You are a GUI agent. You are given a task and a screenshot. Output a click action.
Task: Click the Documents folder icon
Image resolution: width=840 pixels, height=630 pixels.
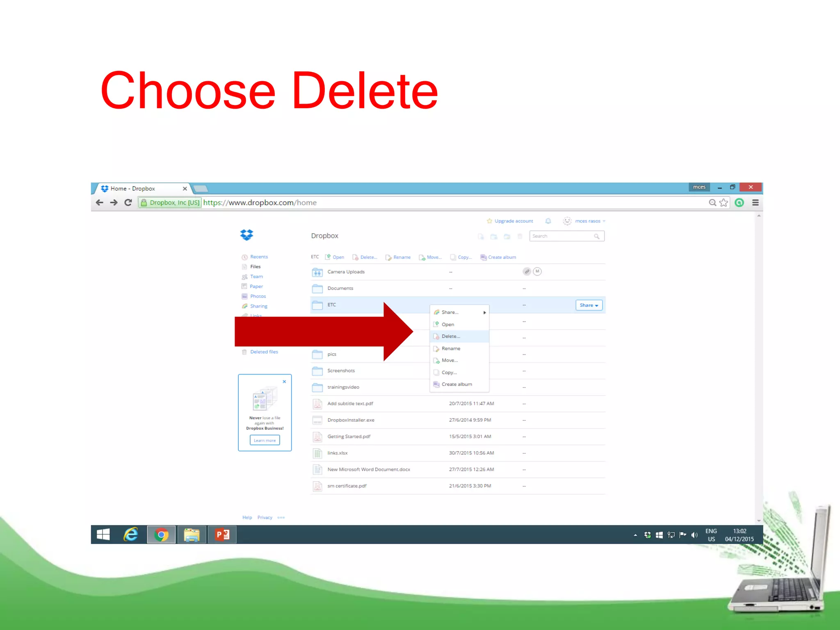coord(317,288)
